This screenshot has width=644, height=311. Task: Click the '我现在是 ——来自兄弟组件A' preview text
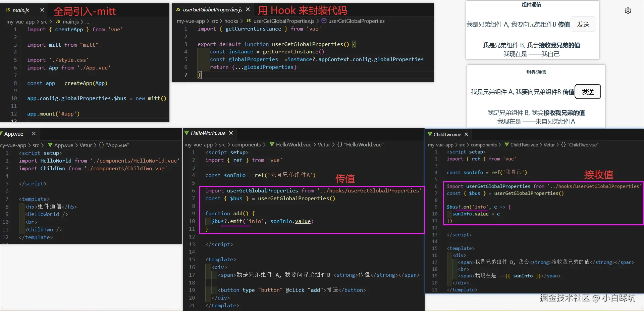click(536, 121)
